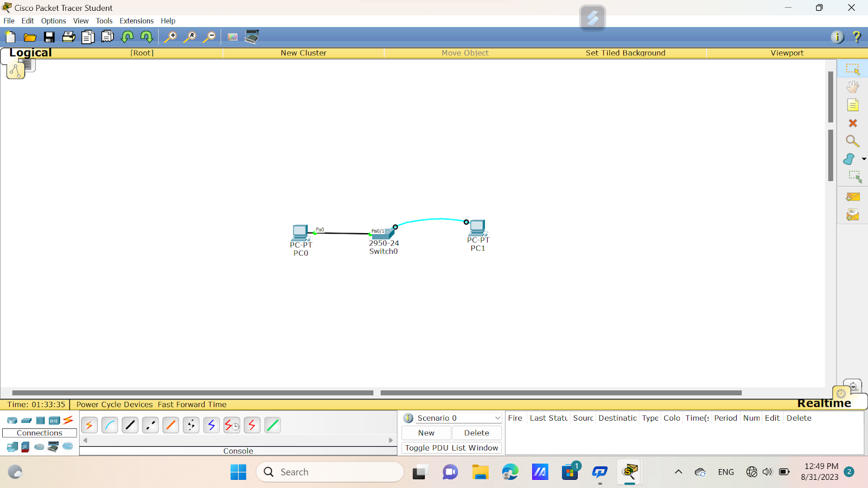The height and width of the screenshot is (488, 868).
Task: Choose WAN Emulation cloud category
Action: (39, 447)
